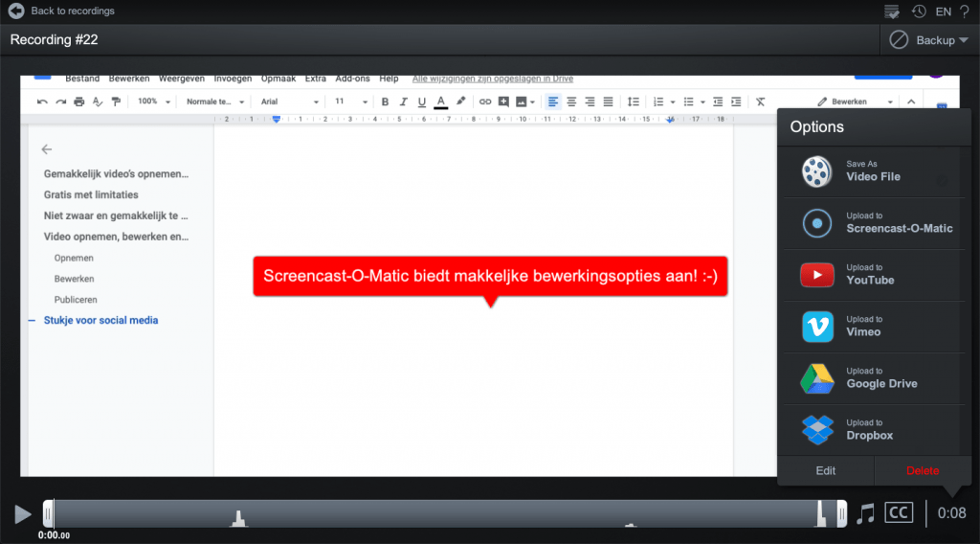Click the highlight color pen icon
980x544 pixels.
tap(460, 102)
